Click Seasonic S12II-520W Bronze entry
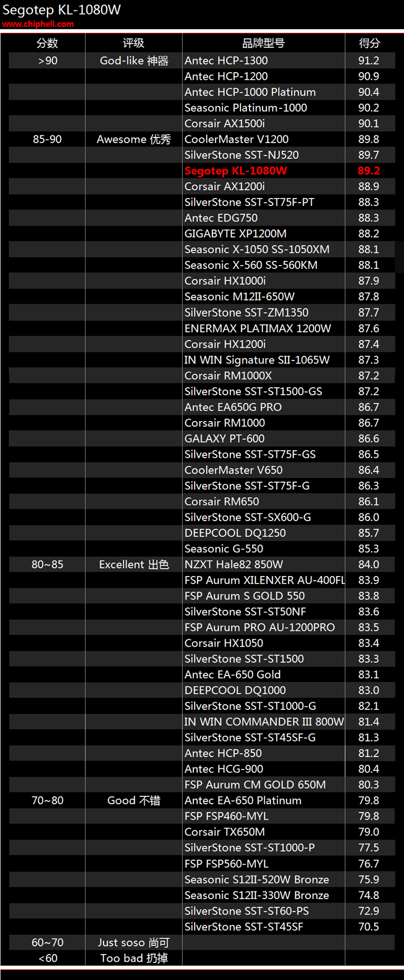The width and height of the screenshot is (404, 980). [x=257, y=880]
